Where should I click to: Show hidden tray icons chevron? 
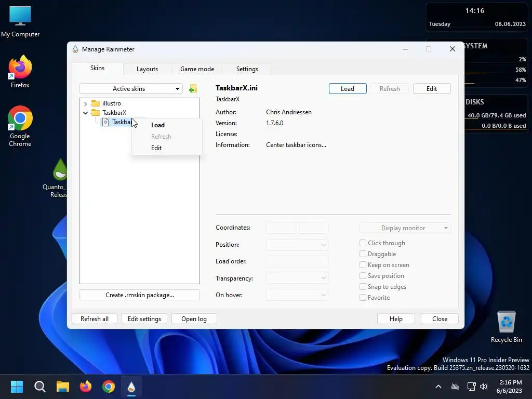click(438, 387)
